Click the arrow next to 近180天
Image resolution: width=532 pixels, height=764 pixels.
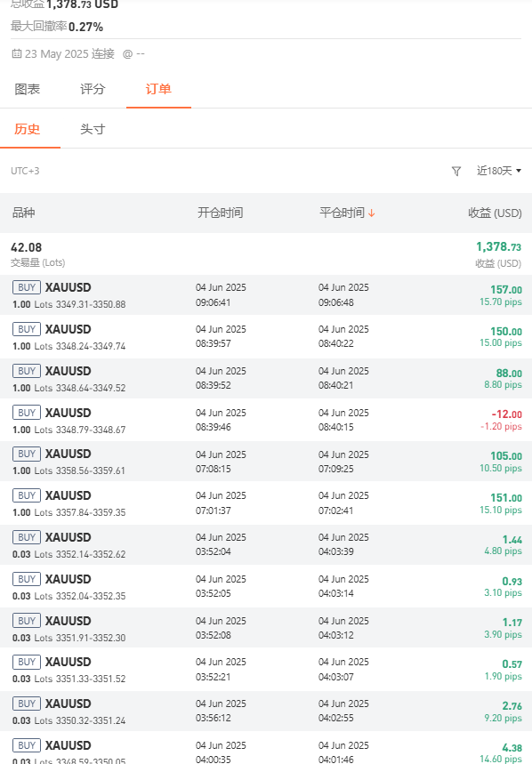click(x=519, y=171)
